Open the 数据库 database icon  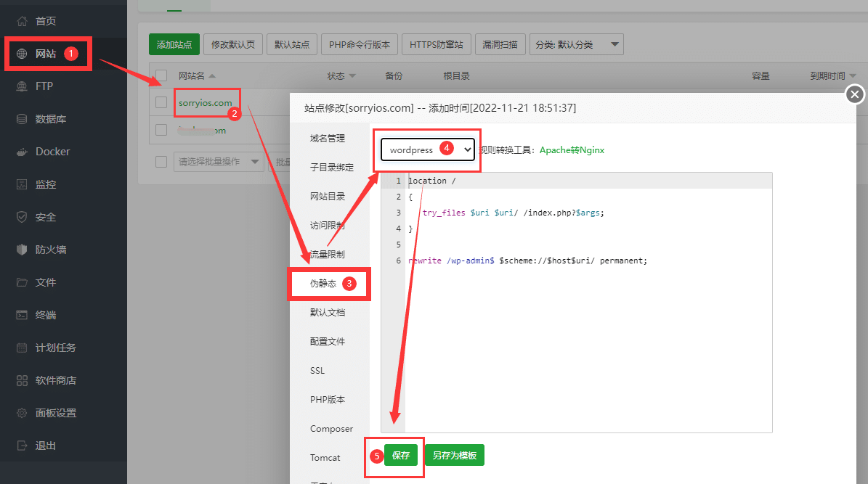(x=22, y=119)
